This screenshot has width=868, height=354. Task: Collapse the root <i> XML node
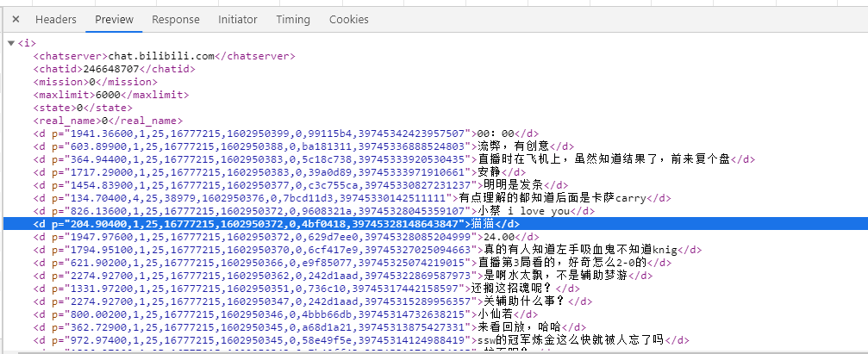tap(11, 43)
